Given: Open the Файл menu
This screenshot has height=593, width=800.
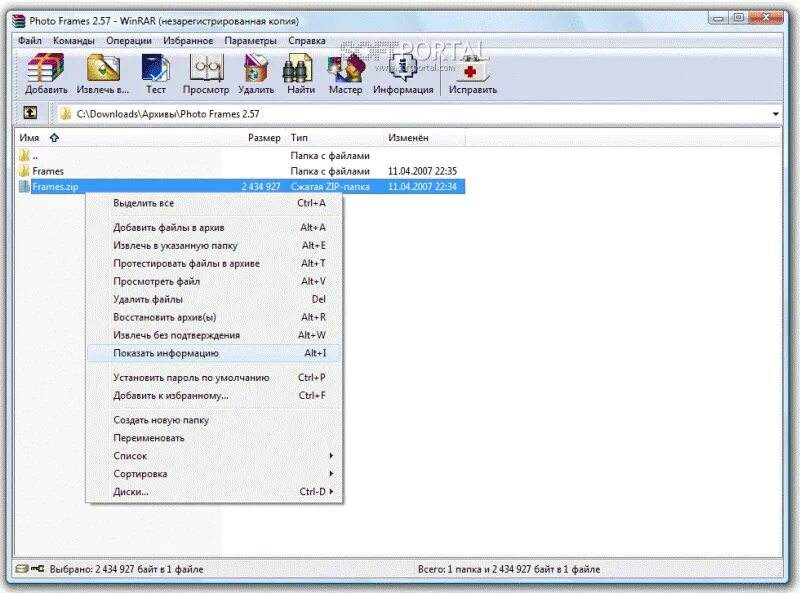Looking at the screenshot, I should pyautogui.click(x=30, y=40).
